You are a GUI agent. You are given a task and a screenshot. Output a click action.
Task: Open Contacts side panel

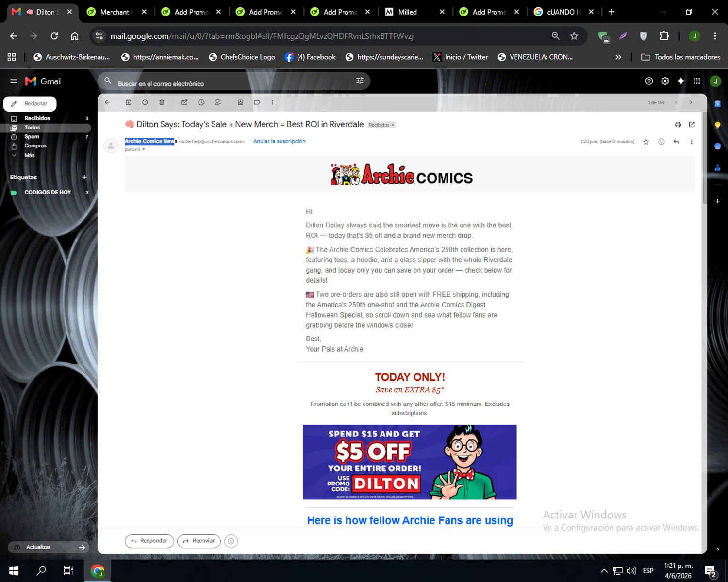tap(718, 168)
